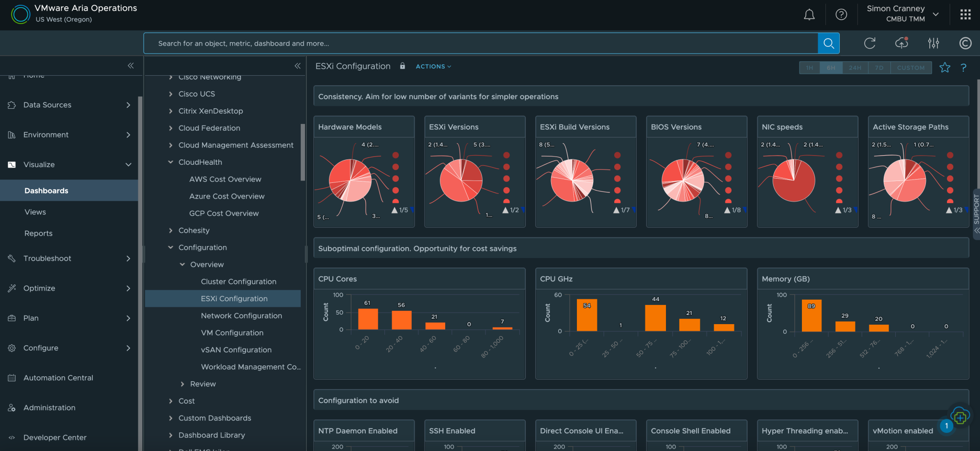Click the 89 bar in Memory chart

(x=811, y=316)
